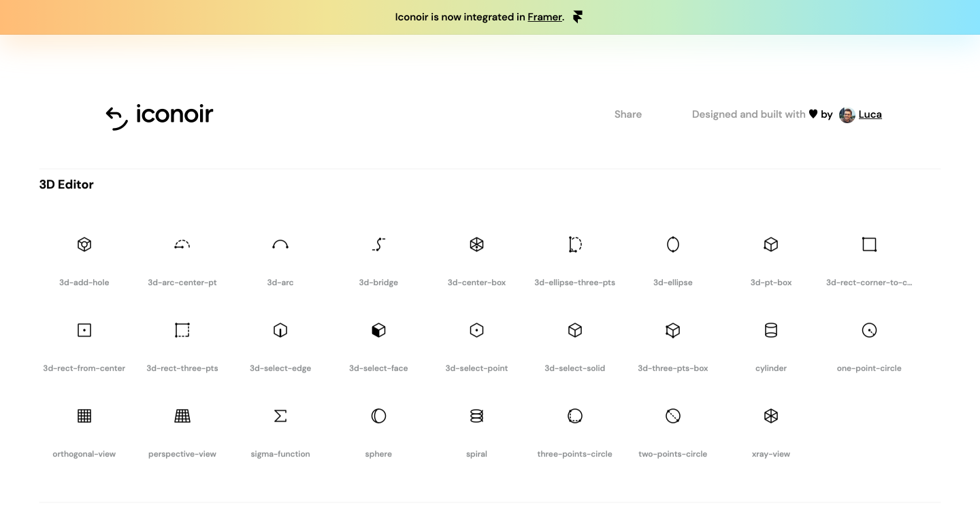The image size is (980, 505).
Task: Select the 3d-ellipse icon
Action: tap(673, 244)
